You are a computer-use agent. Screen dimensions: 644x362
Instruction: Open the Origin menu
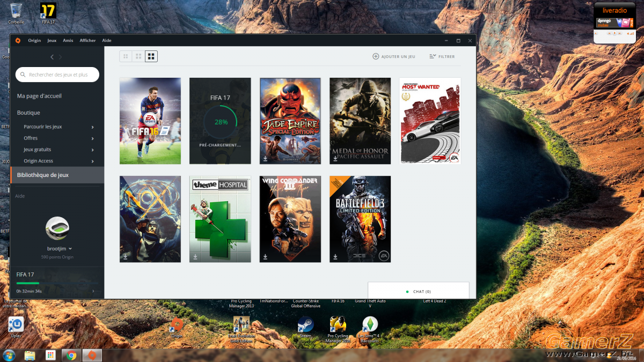(x=34, y=40)
